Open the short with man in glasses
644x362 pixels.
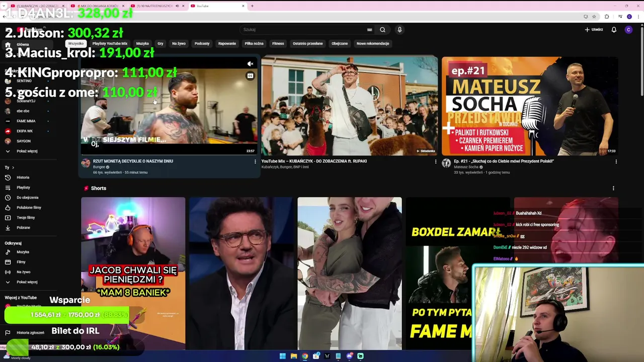coord(242,274)
